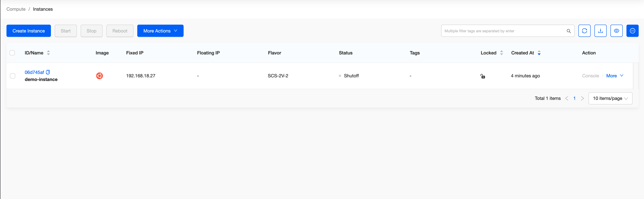Open instance link 06d745af
Image resolution: width=644 pixels, height=199 pixels.
(x=34, y=72)
